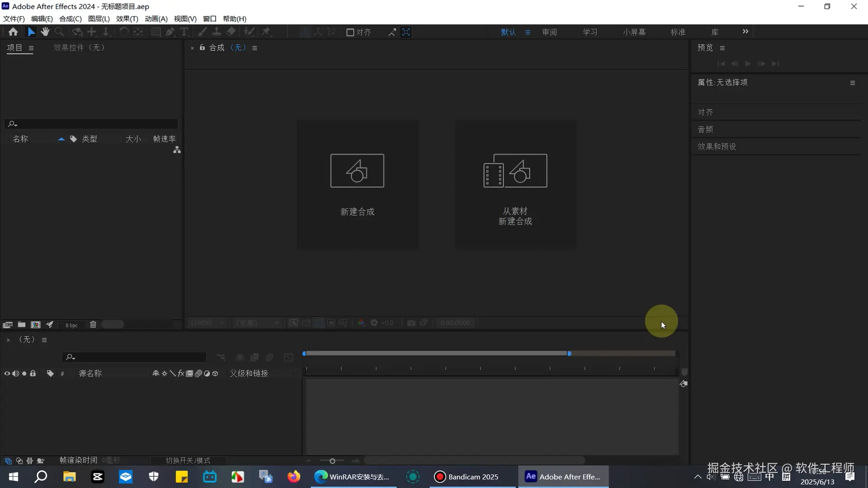Create a new folder in Project panel
This screenshot has width=868, height=488.
pos(22,325)
